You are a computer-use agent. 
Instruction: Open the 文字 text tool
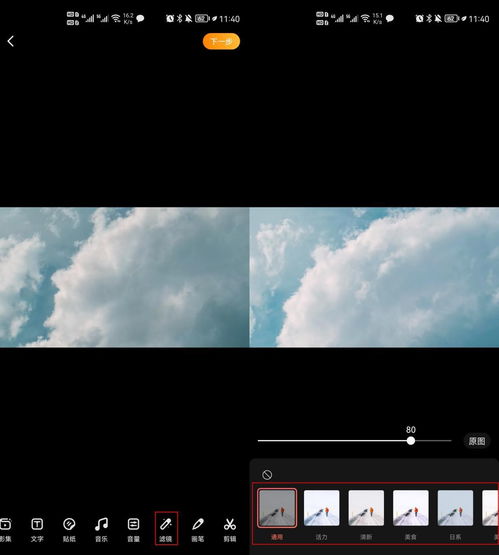coord(37,530)
